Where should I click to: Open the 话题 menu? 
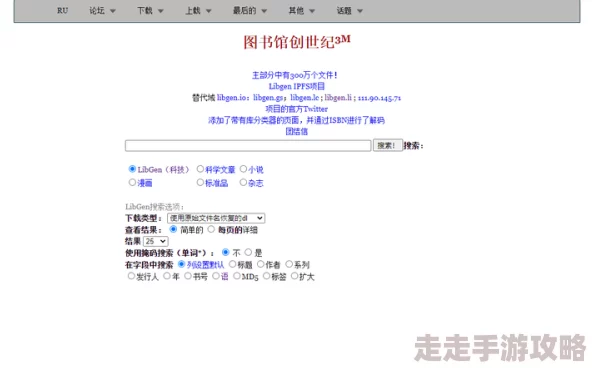coord(350,11)
